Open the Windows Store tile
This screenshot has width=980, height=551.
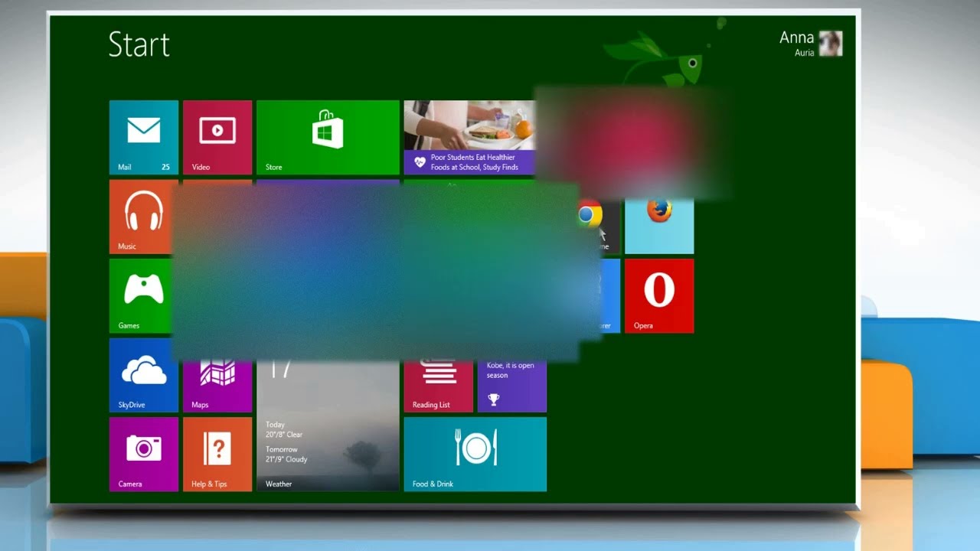tap(328, 138)
